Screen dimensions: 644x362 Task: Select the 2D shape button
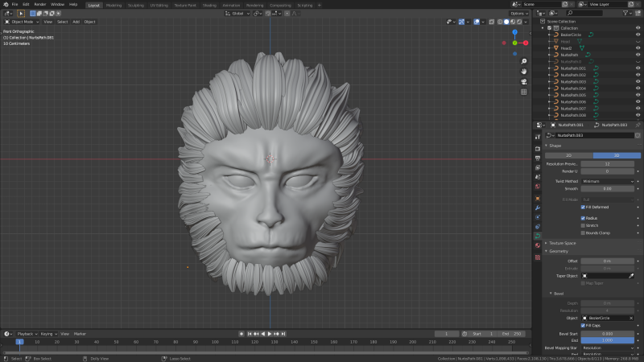click(568, 154)
